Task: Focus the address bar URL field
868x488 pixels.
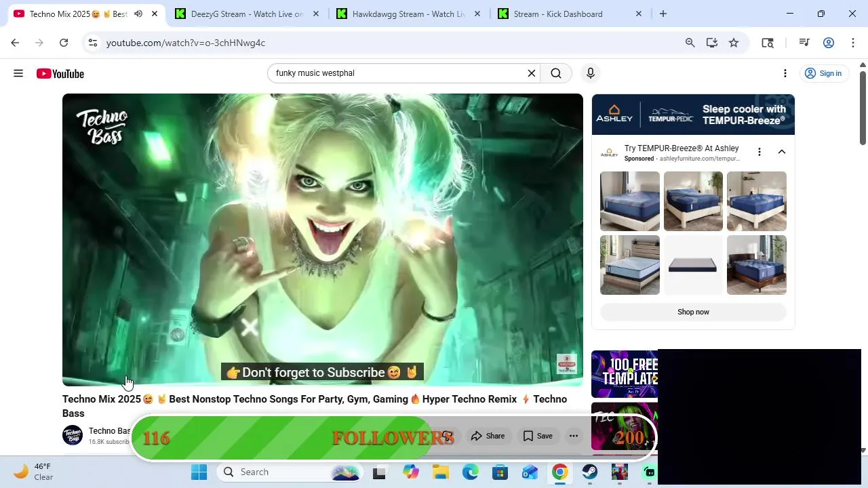Action: (x=390, y=43)
